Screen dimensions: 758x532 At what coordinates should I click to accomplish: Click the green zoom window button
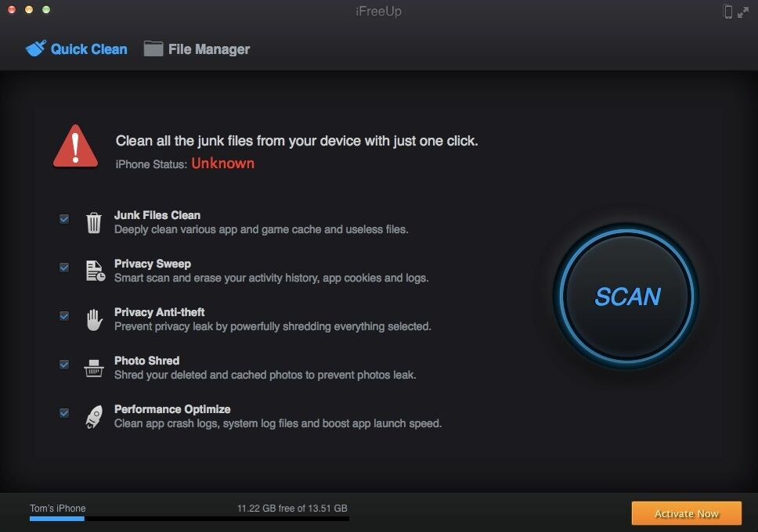click(46, 9)
